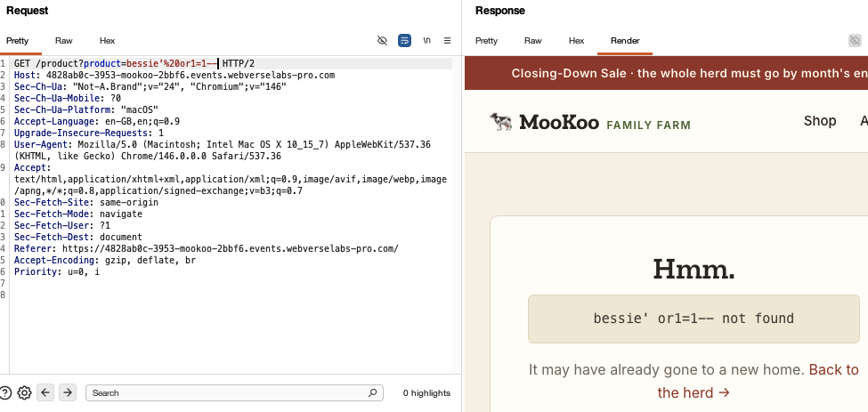
Task: Click the Upgrade-Insecure-Requests header line
Action: tap(88, 133)
